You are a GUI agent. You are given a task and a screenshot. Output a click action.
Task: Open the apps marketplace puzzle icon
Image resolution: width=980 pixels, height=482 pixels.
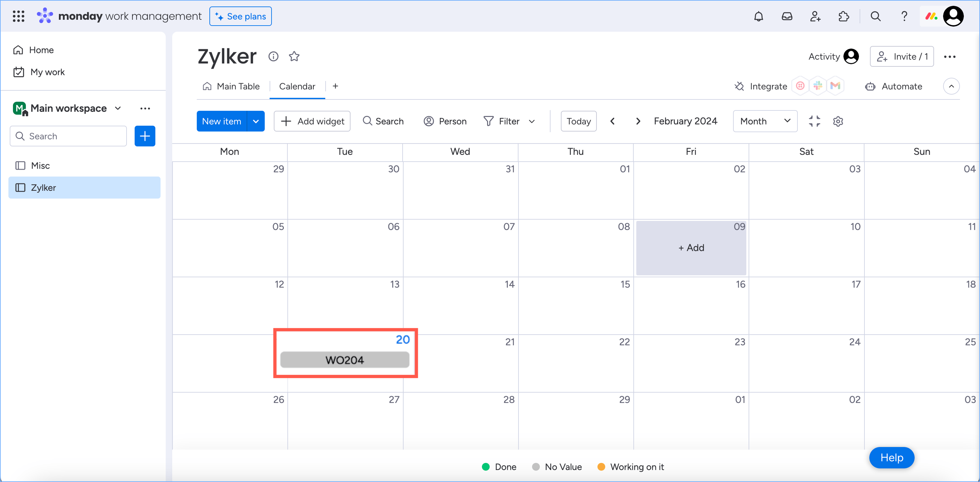[x=843, y=17]
